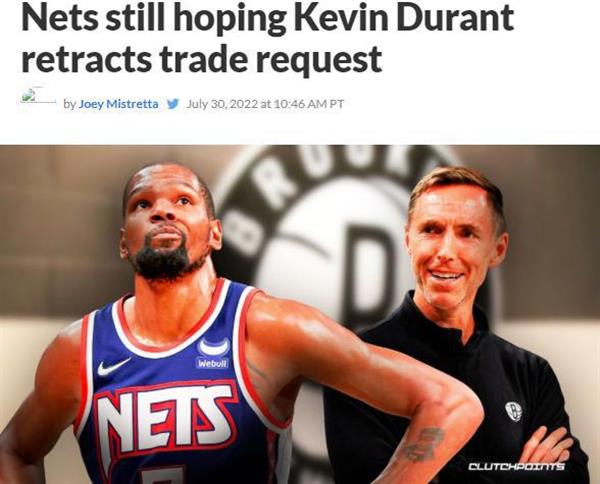Click "retracts trade request" headline text
The width and height of the screenshot is (600, 484).
(202, 59)
